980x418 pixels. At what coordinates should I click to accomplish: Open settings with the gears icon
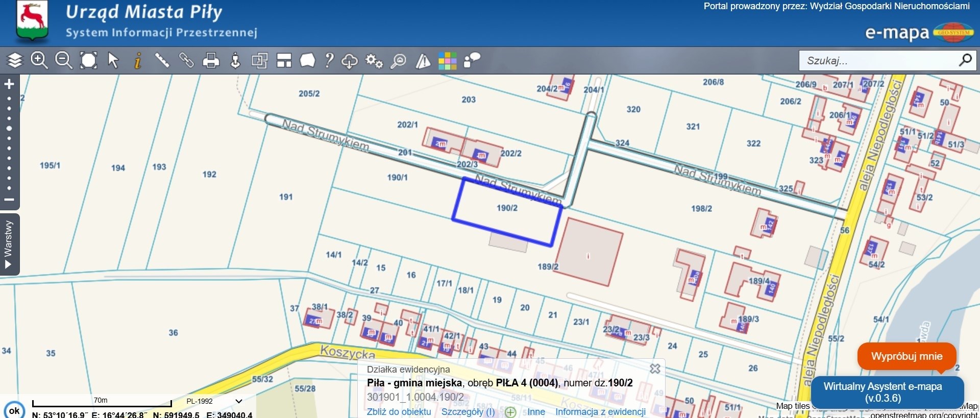pos(374,61)
